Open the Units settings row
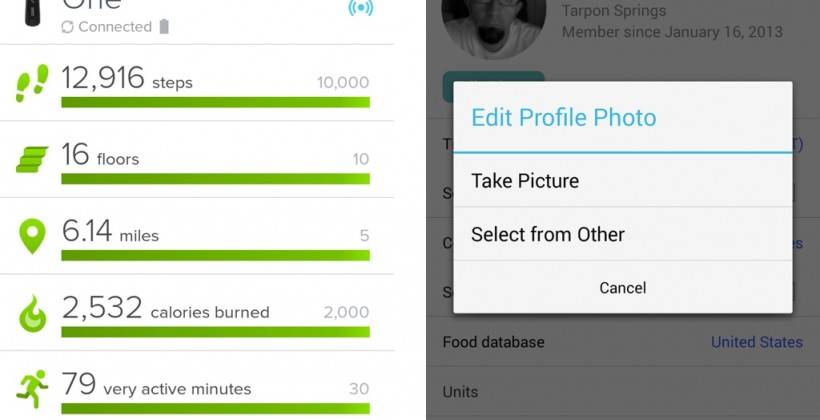The width and height of the screenshot is (820, 420). 622,392
